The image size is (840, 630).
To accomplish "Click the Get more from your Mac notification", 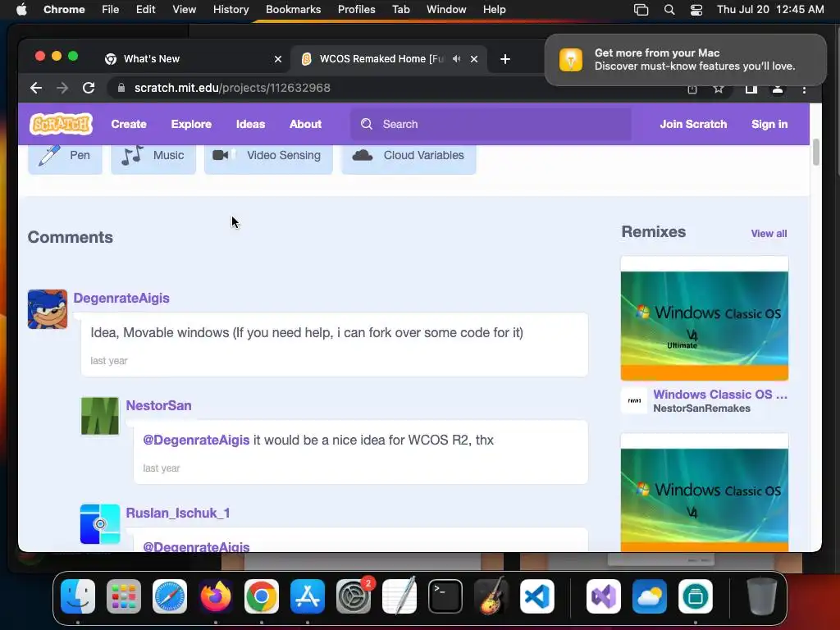I will 686,59.
